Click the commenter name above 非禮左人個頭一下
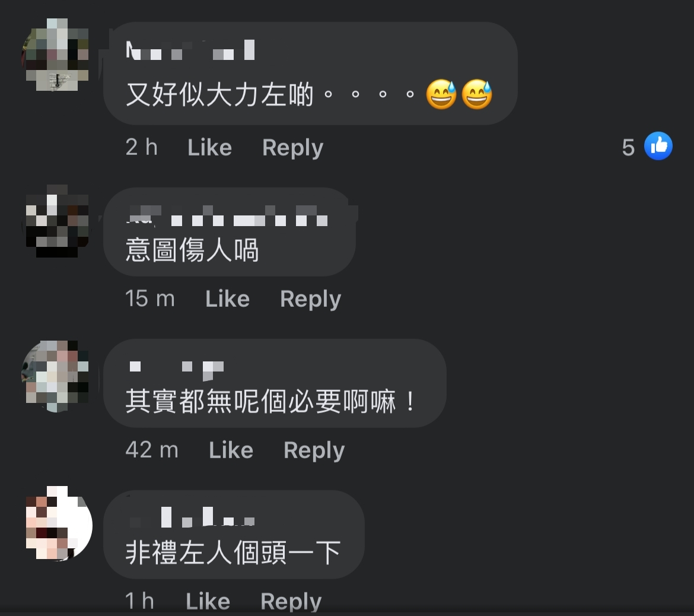The width and height of the screenshot is (694, 616). 191,517
